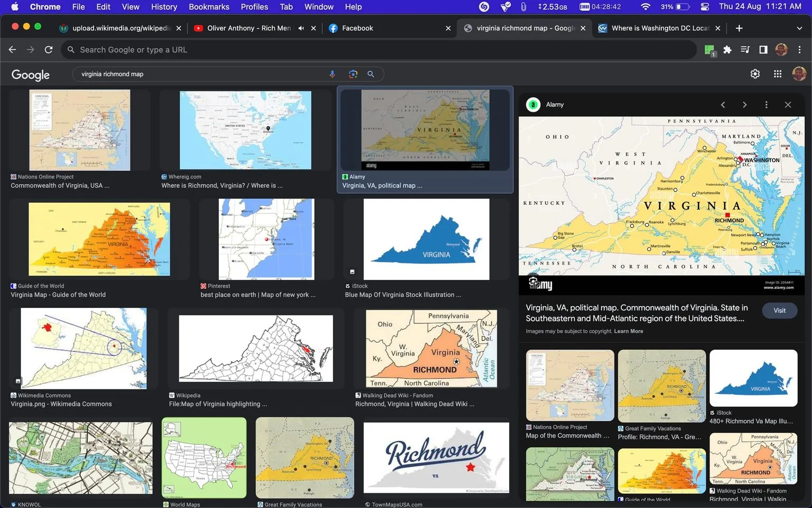Open the Chrome Extensions puzzle icon

(x=727, y=50)
